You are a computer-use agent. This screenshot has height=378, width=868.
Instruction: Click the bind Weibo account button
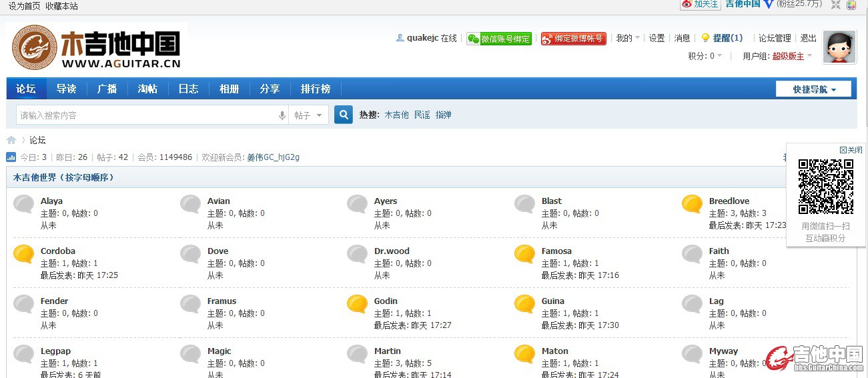click(573, 39)
